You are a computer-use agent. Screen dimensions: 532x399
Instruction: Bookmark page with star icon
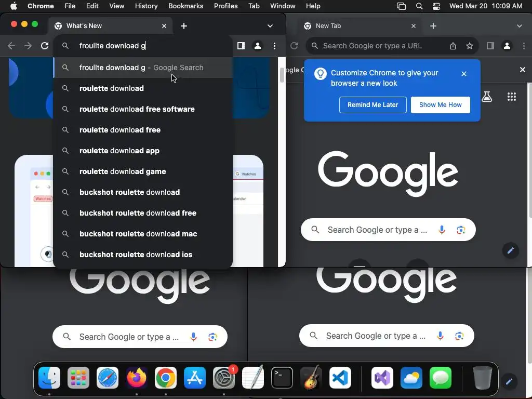point(470,46)
